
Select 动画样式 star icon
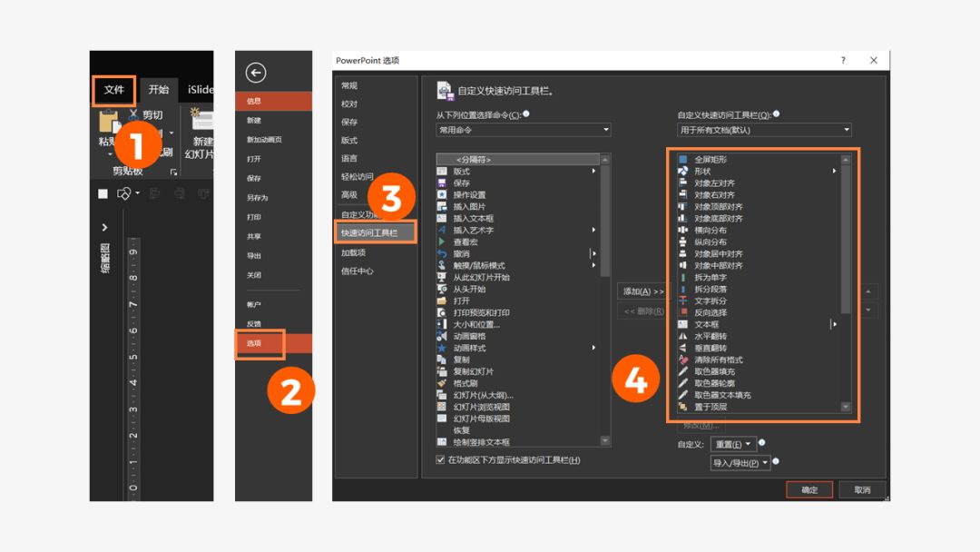tap(442, 349)
